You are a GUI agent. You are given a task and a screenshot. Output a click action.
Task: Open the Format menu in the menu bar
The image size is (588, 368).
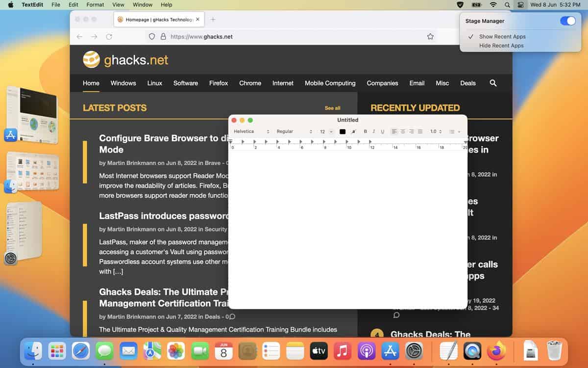point(95,4)
